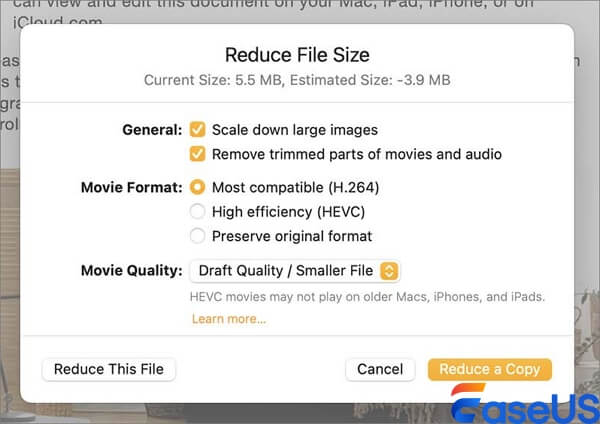Viewport: 600px width, 424px height.
Task: Click the Reduce This File button
Action: pos(109,369)
